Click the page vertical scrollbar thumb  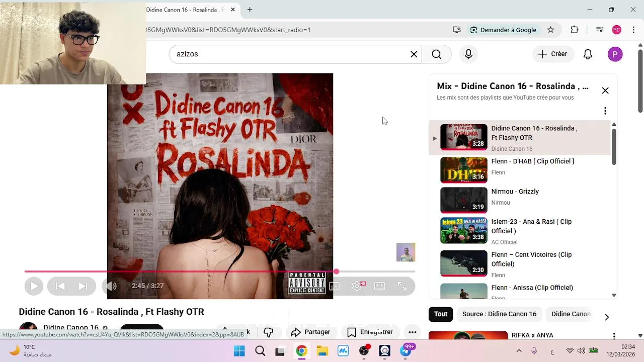pyautogui.click(x=640, y=81)
